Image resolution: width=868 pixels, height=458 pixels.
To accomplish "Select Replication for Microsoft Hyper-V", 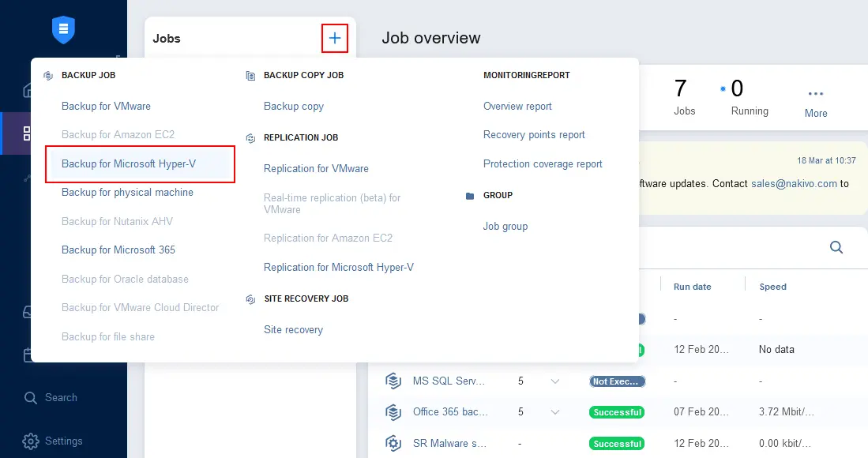I will pos(339,267).
